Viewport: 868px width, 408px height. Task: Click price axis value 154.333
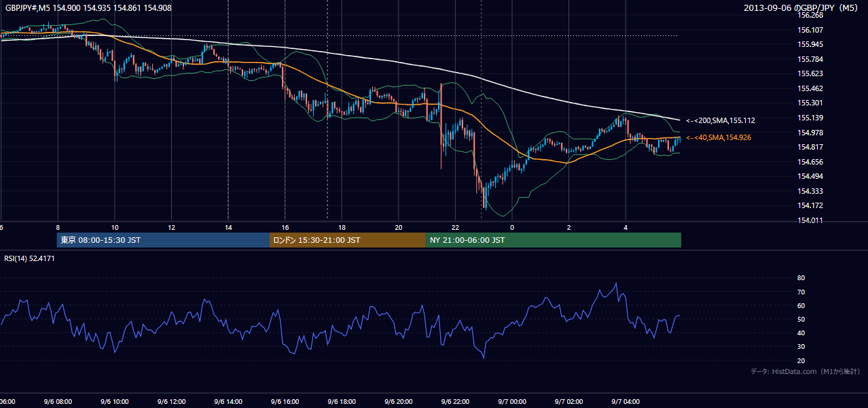pos(809,191)
